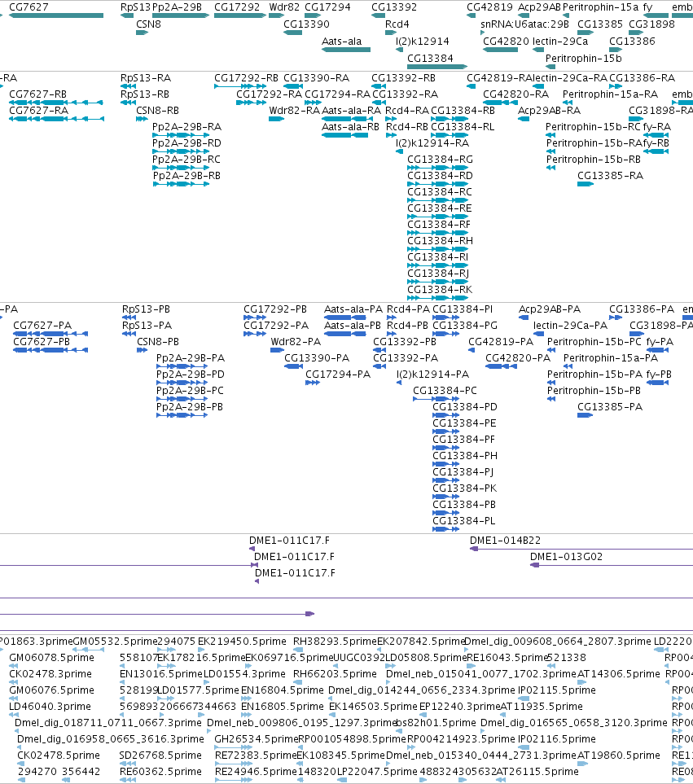
Task: Select the CG31898 gene label
Action: tap(652, 24)
